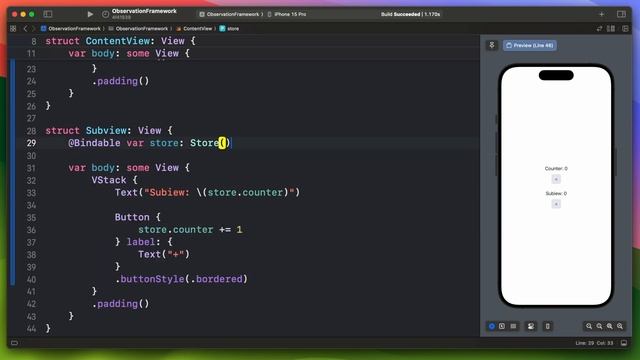This screenshot has height=360, width=640.
Task: Tap plus button under Subiew: 0
Action: click(x=556, y=204)
